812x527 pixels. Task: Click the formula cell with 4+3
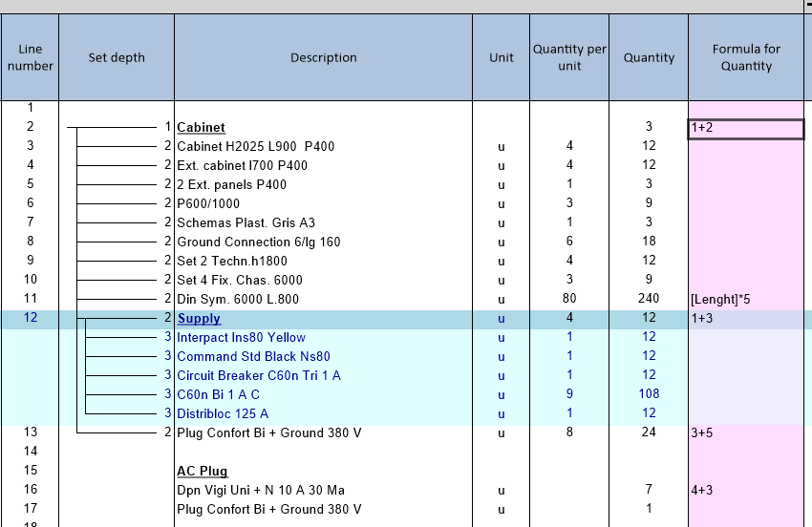745,490
